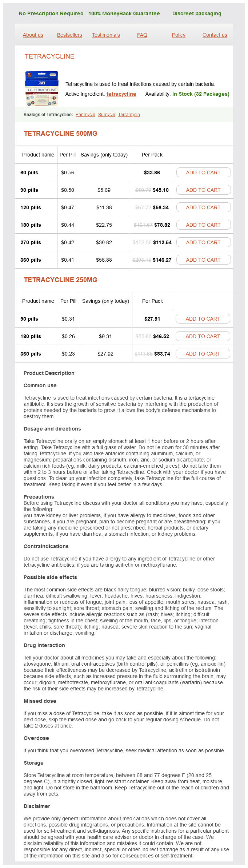The image size is (248, 868).
Task: Add the $46.52 pack of 180 pills 250mg to cart
Action: pyautogui.click(x=203, y=336)
